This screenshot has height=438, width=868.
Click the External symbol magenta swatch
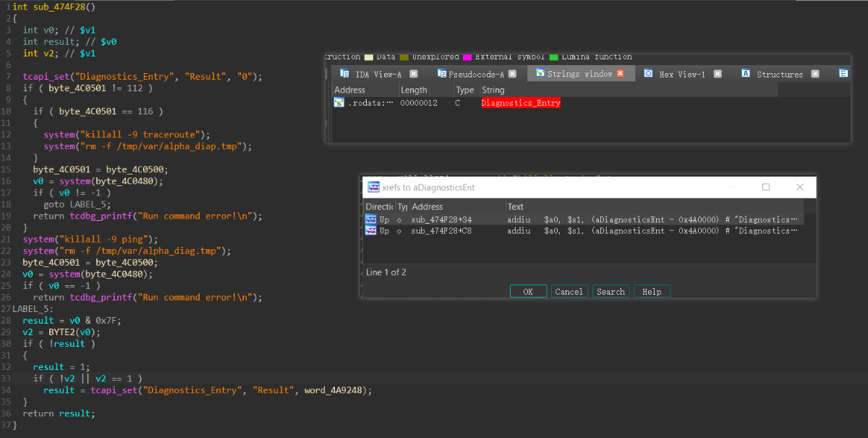pos(467,56)
